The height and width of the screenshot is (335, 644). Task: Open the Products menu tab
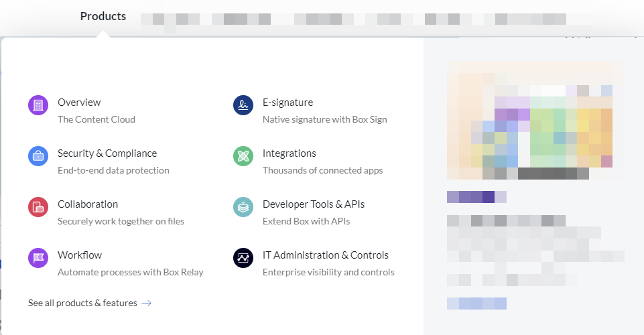point(103,16)
